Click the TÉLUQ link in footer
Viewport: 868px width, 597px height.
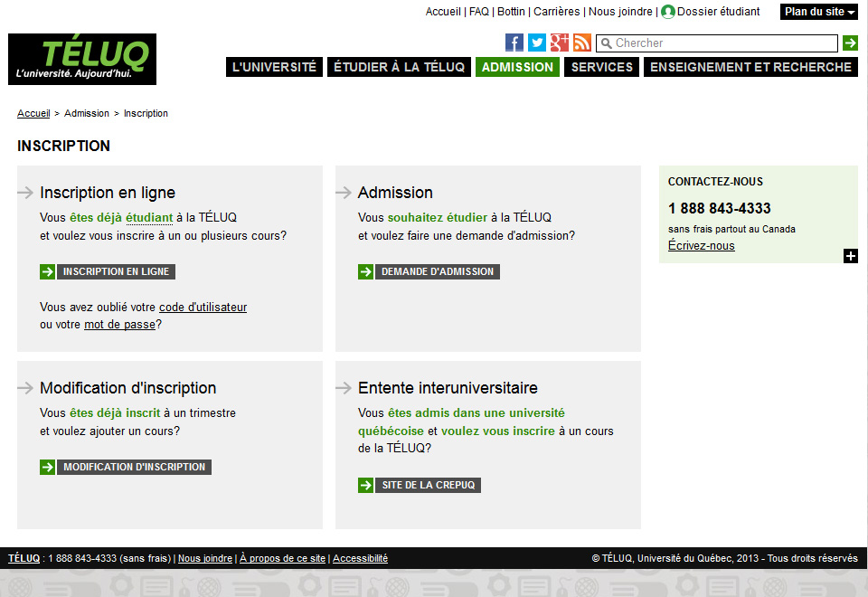(x=24, y=558)
